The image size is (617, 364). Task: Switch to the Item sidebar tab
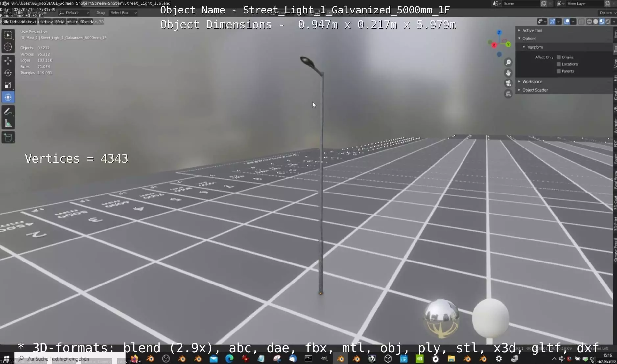pyautogui.click(x=615, y=34)
